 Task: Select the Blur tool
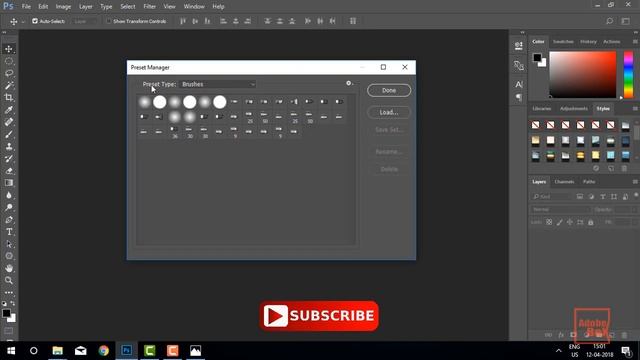[9, 195]
